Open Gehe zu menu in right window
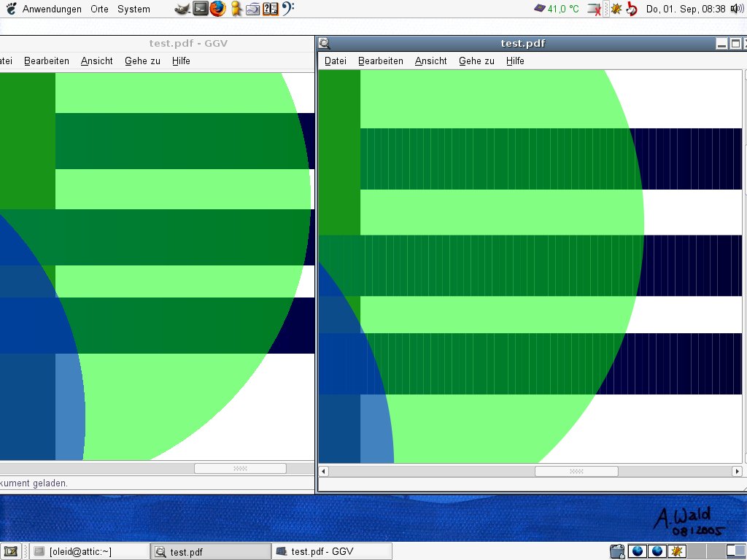 pos(476,61)
